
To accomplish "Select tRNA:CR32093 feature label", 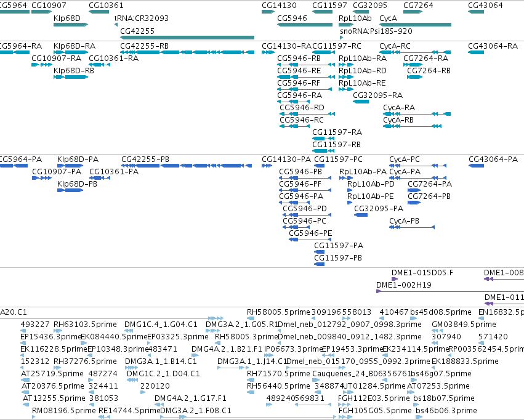I will pyautogui.click(x=142, y=18).
